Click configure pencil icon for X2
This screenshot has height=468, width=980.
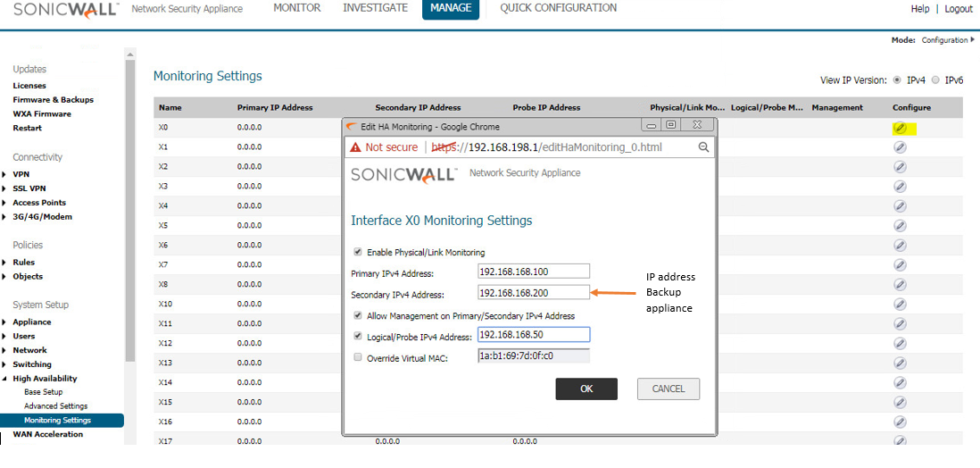[900, 167]
